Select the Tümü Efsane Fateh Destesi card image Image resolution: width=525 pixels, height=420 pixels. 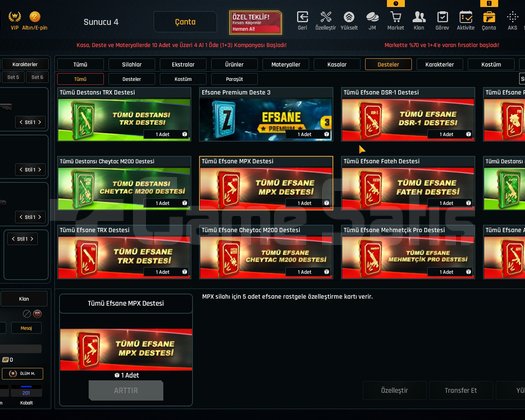tap(408, 188)
